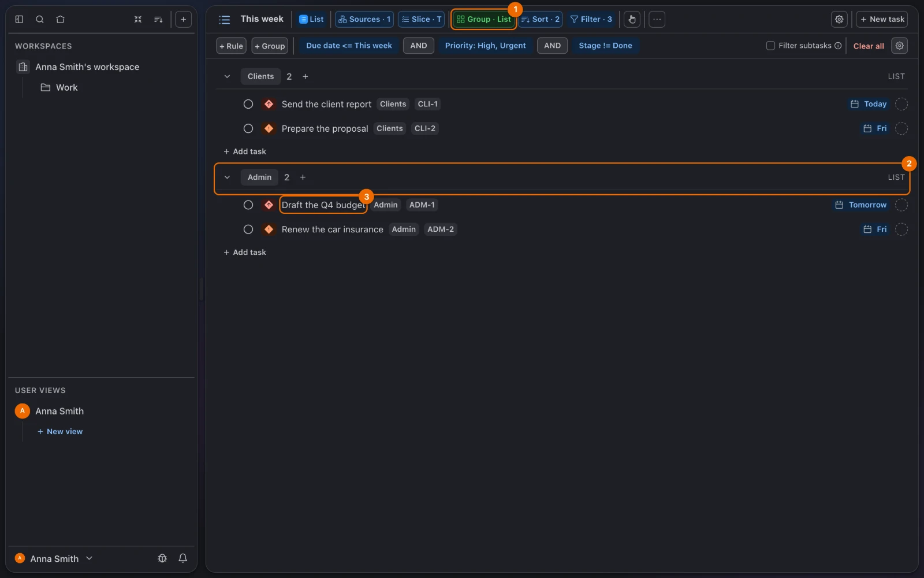This screenshot has width=924, height=578.
Task: Click ADM-2 task ID tag
Action: [x=441, y=229]
